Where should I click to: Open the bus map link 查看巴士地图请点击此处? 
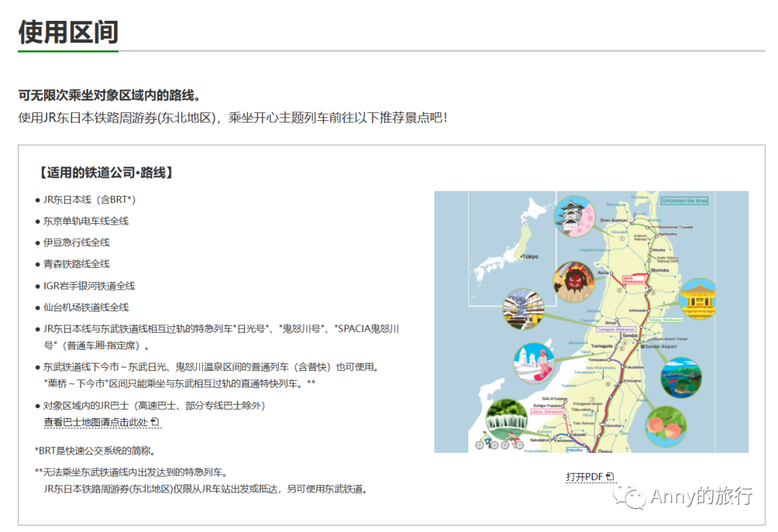click(102, 422)
